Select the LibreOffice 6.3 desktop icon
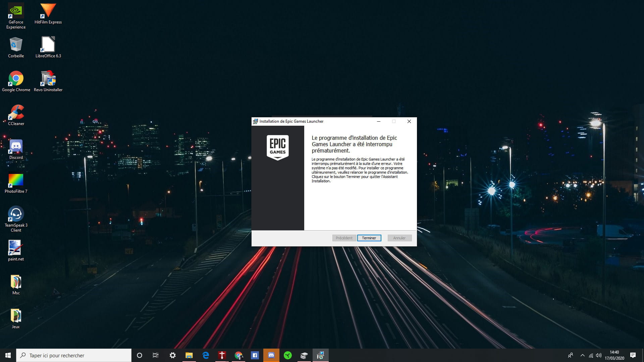This screenshot has width=644, height=362. point(48,48)
